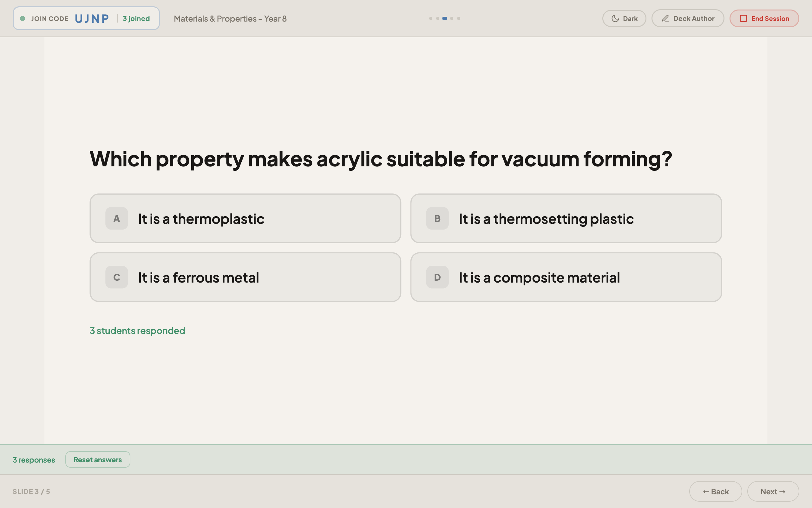Image resolution: width=812 pixels, height=508 pixels.
Task: Click the question heading about acrylic
Action: 381,159
